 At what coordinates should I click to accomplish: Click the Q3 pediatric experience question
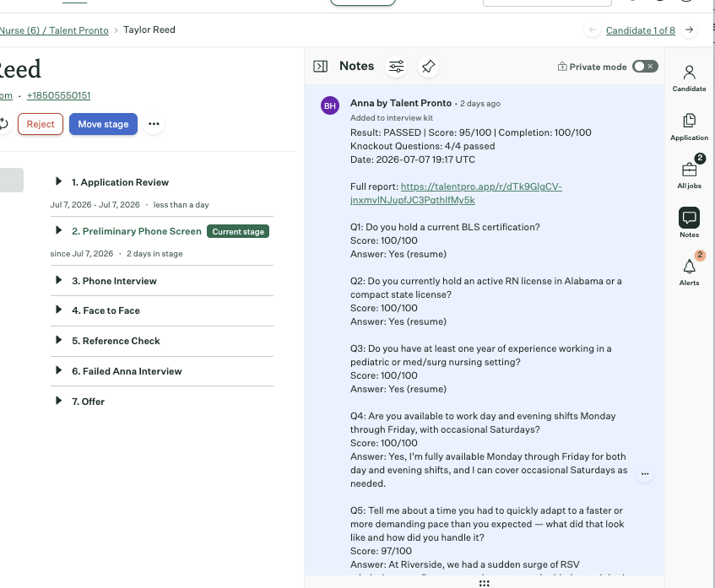tap(481, 355)
